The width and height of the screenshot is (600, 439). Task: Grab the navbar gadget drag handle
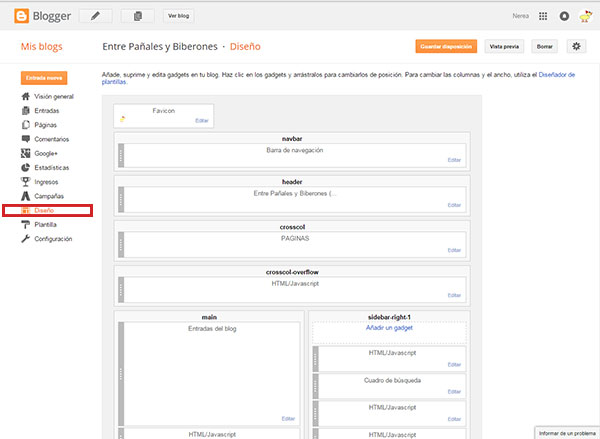point(121,155)
